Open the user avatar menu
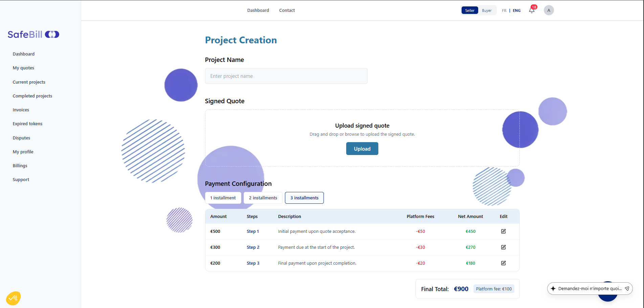Screen dimensions: 644x308 coord(549,10)
